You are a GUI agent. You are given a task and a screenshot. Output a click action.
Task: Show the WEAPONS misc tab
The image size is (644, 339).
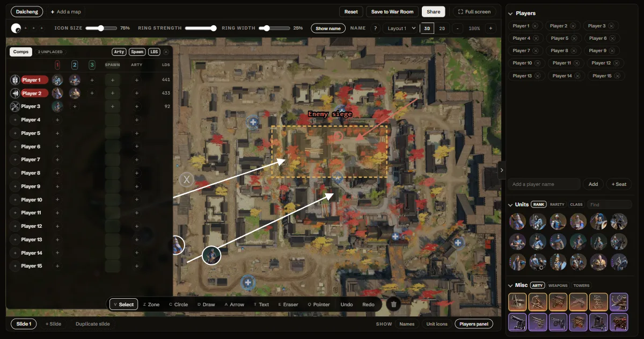tap(558, 285)
